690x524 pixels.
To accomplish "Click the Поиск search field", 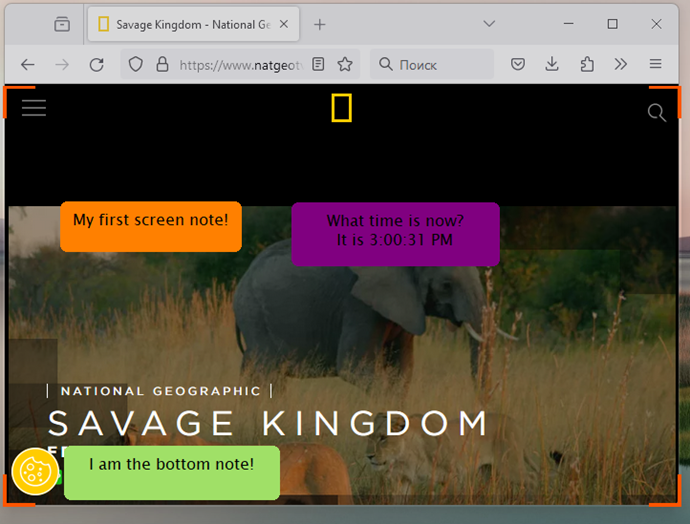I will tap(432, 65).
